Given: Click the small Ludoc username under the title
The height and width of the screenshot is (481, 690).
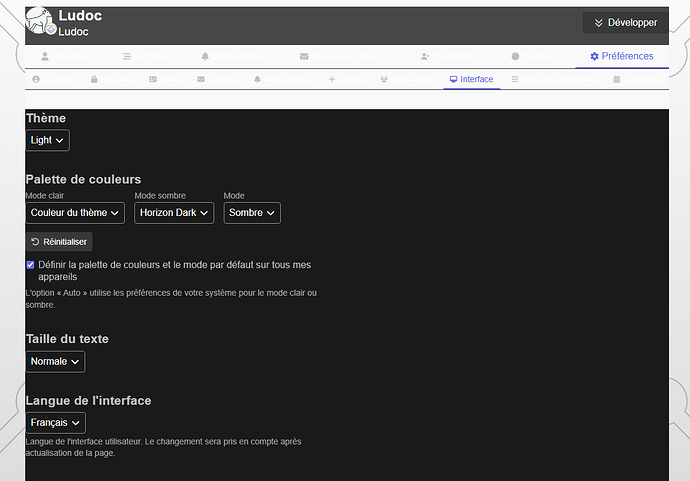Looking at the screenshot, I should point(73,32).
